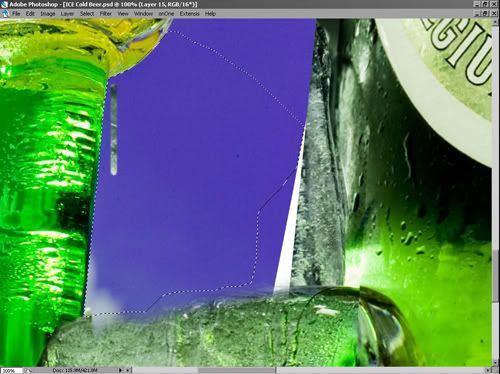500x374 pixels.
Task: Open the Layer menu
Action: pos(67,14)
